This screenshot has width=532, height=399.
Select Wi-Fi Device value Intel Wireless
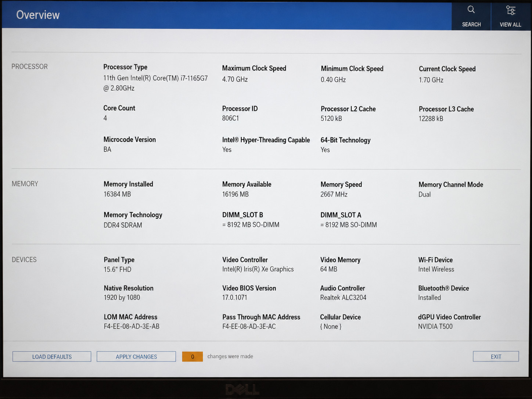pyautogui.click(x=436, y=269)
